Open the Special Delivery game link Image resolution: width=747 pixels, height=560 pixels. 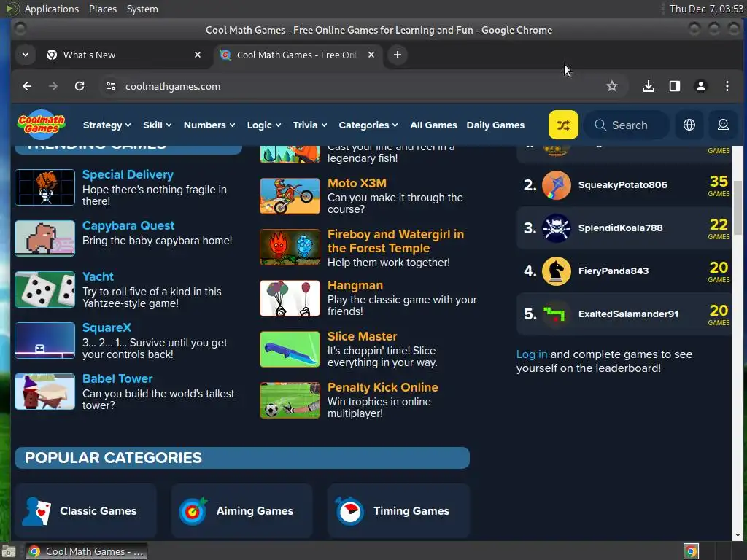pos(128,175)
